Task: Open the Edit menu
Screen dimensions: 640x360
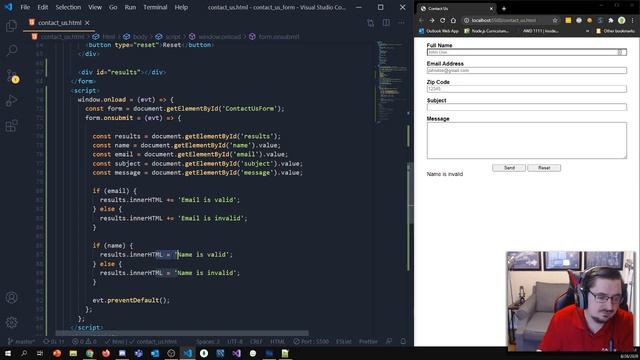Action: coord(42,7)
